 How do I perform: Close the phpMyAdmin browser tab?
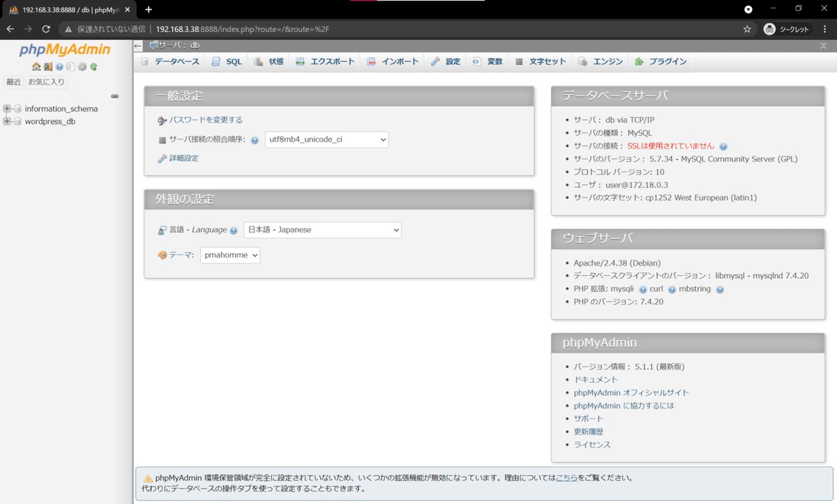(x=126, y=10)
